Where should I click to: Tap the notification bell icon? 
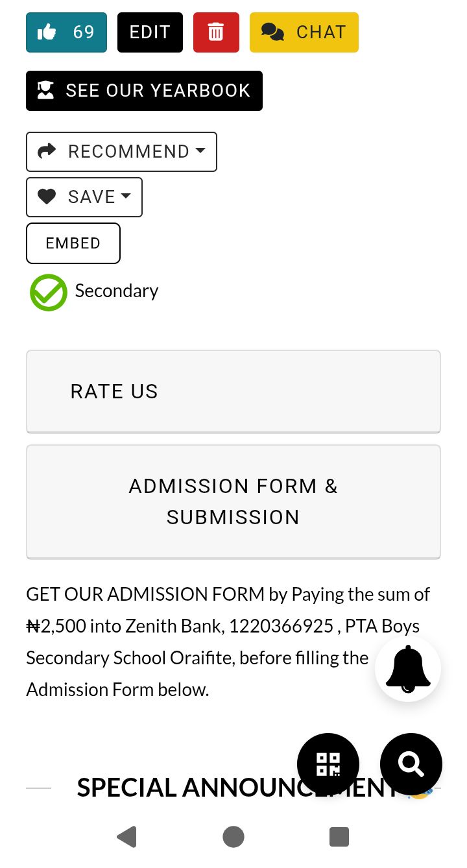(x=408, y=668)
